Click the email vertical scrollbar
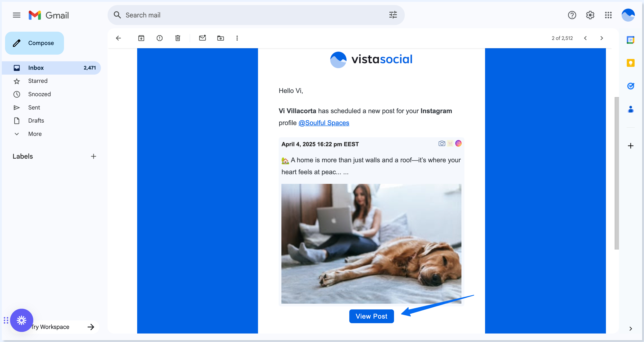Image resolution: width=644 pixels, height=342 pixels. [616, 173]
